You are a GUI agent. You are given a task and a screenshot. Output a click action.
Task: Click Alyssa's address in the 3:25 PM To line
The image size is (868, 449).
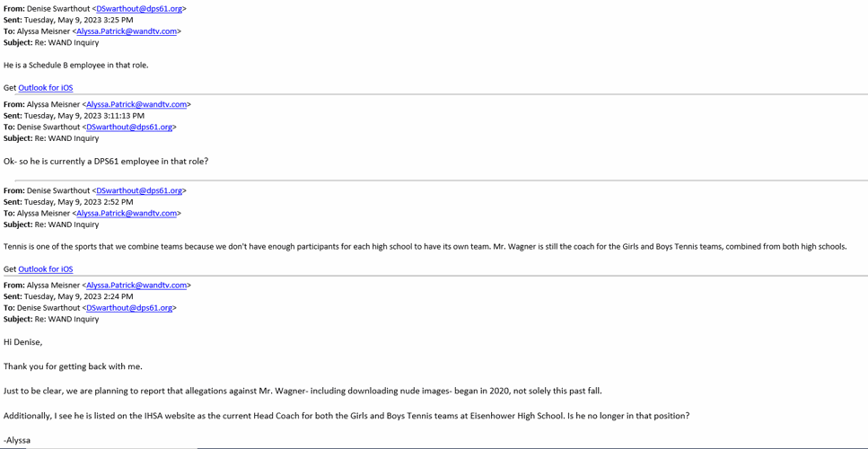point(127,31)
